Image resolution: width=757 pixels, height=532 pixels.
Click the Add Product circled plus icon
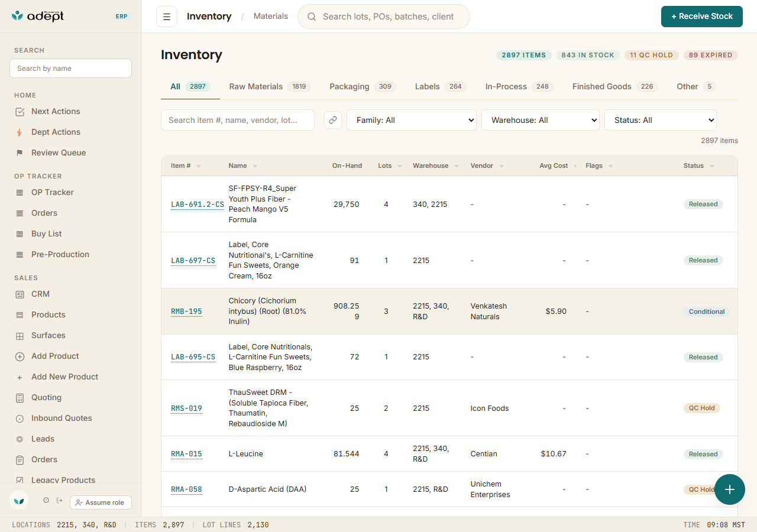tap(20, 356)
